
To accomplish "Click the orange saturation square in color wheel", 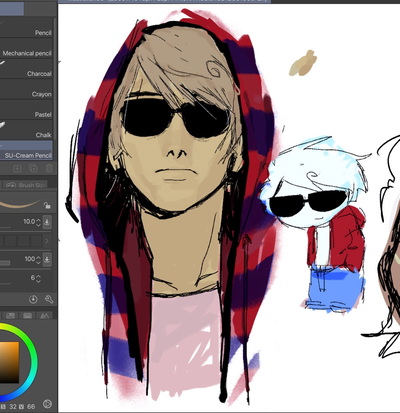I will pos(9,362).
